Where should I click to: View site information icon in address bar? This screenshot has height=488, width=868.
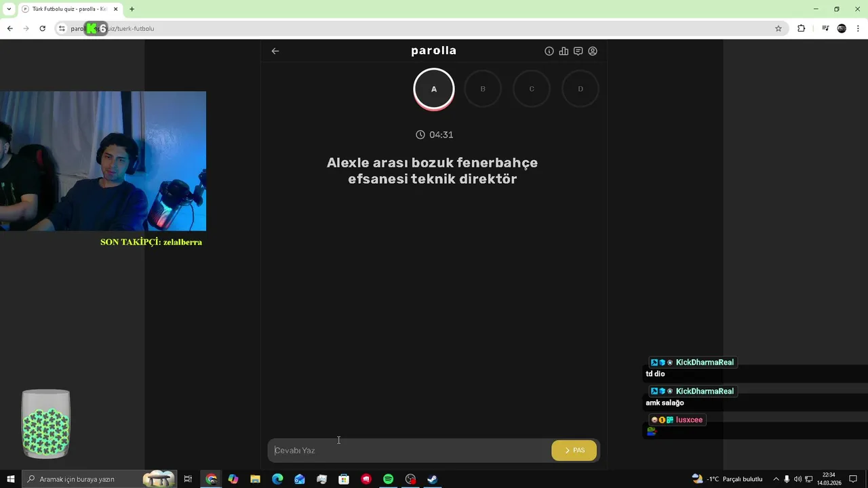pyautogui.click(x=62, y=28)
